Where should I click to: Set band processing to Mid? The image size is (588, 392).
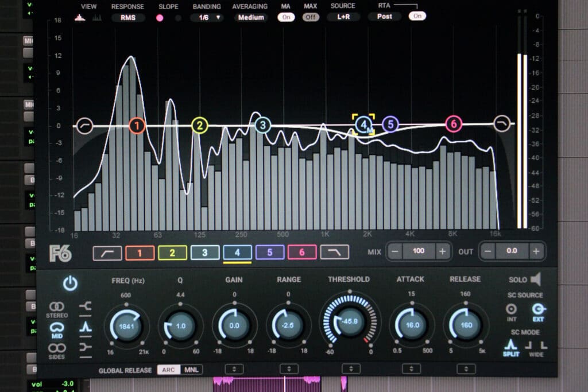pos(57,330)
